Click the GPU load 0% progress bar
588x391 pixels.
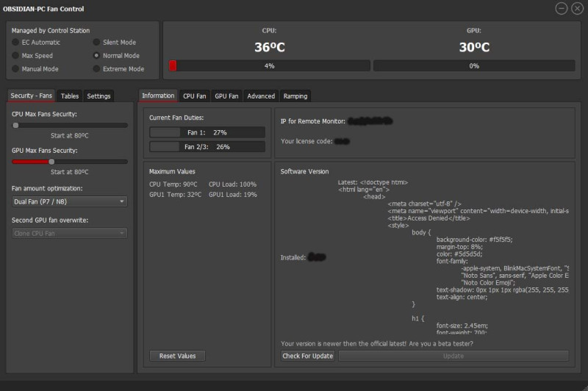click(474, 65)
